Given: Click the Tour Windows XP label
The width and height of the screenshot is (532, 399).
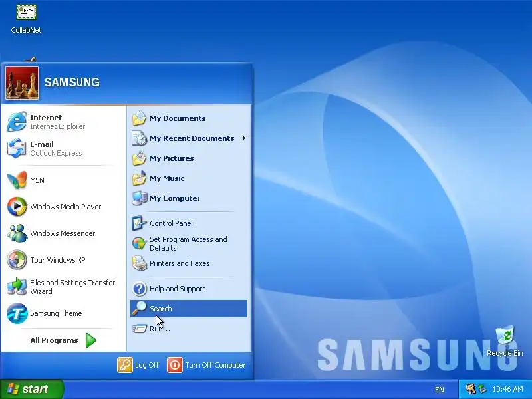Looking at the screenshot, I should click(58, 260).
